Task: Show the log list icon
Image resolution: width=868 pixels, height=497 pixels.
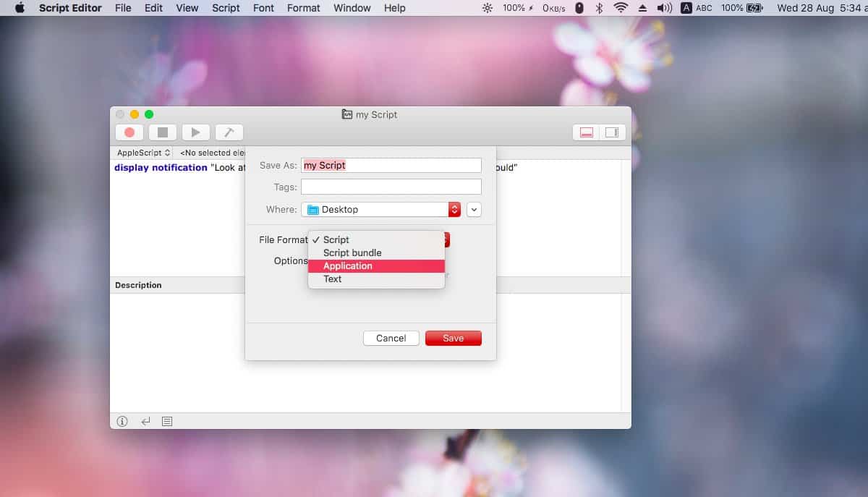Action: pyautogui.click(x=167, y=421)
